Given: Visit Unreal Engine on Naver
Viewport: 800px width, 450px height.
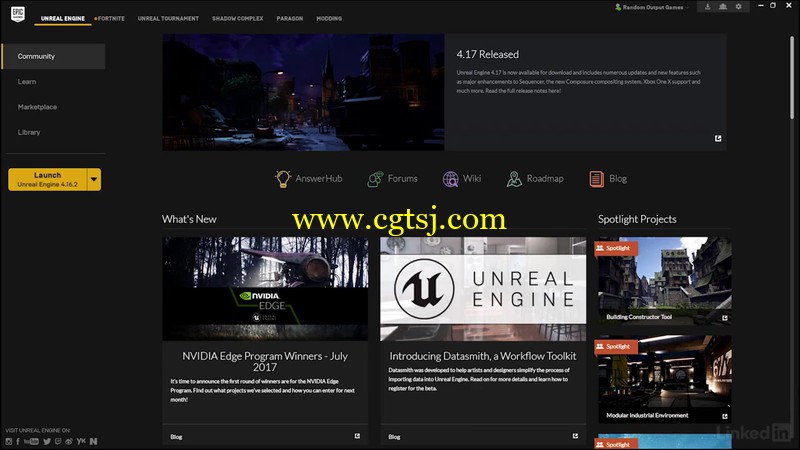Looking at the screenshot, I should [x=93, y=441].
